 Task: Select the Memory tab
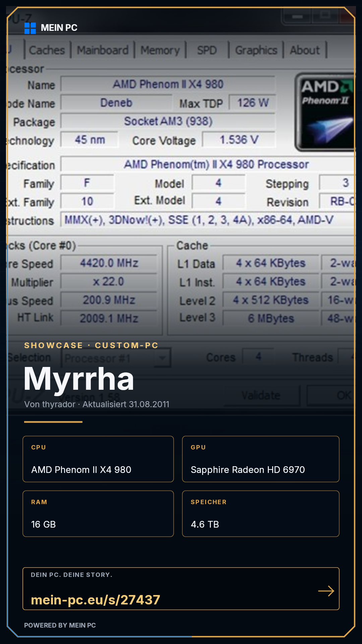click(x=160, y=50)
